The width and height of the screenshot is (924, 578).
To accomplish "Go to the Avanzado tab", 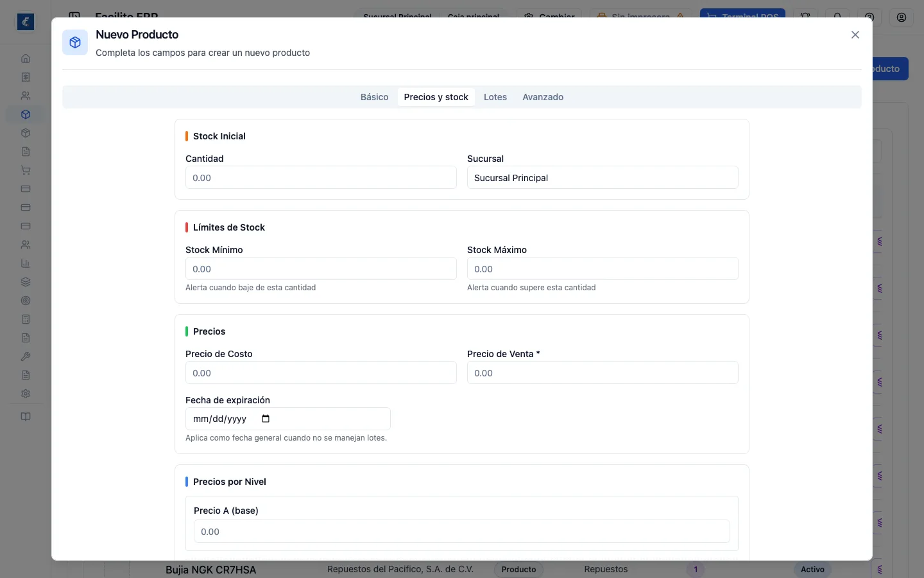I will click(543, 97).
